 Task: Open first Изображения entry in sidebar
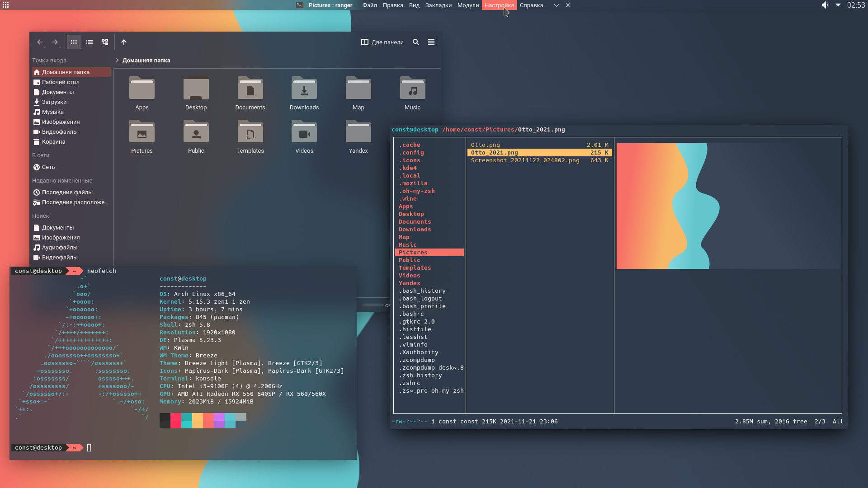(71, 122)
